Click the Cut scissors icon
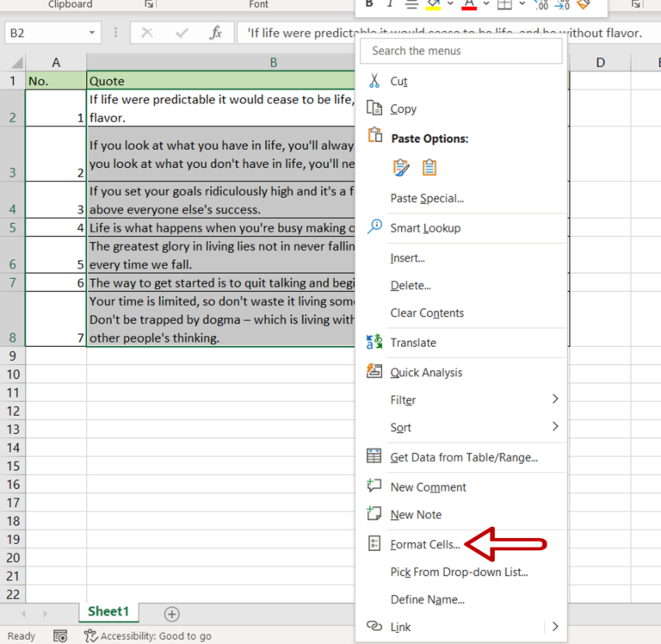This screenshot has height=644, width=661. tap(374, 81)
